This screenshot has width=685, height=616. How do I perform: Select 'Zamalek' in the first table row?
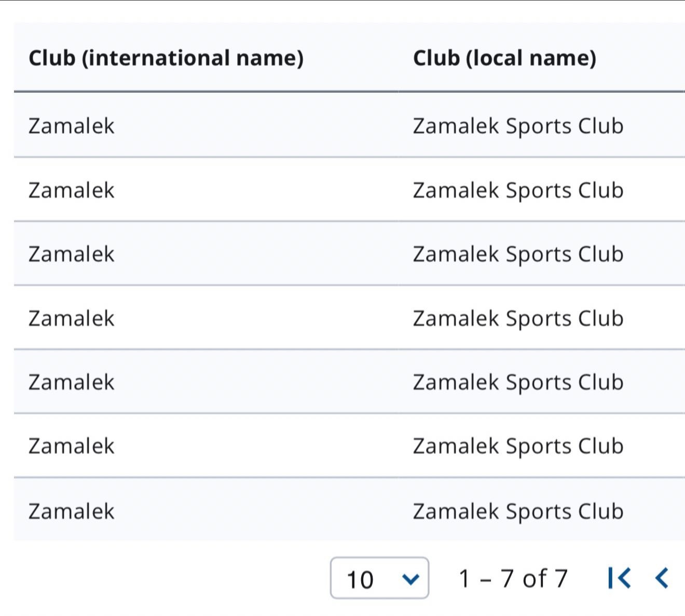coord(71,126)
